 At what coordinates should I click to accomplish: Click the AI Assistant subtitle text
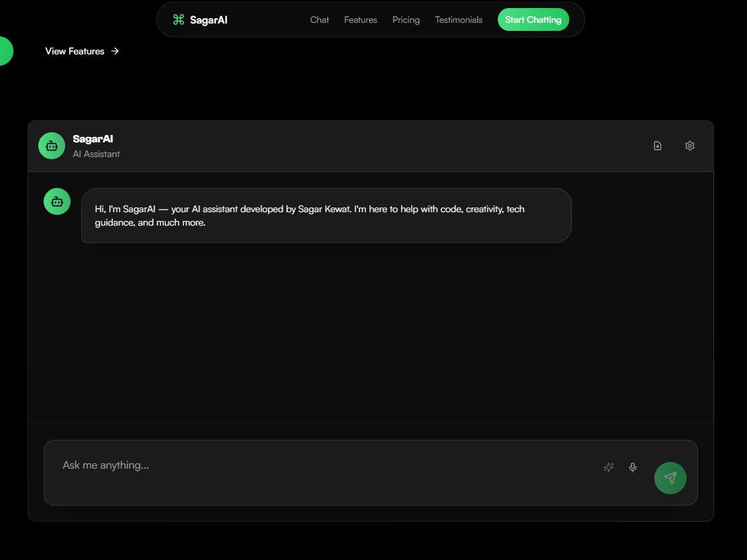tap(96, 154)
